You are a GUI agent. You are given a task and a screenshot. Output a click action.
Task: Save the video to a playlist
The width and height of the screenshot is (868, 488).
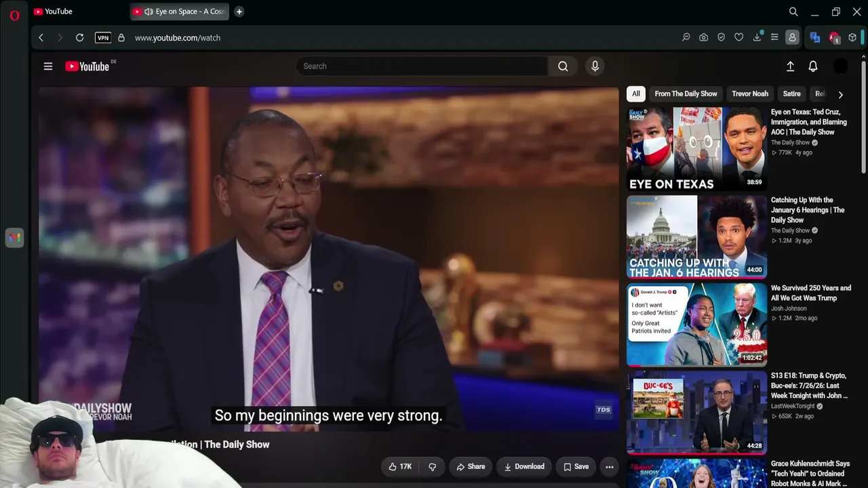pyautogui.click(x=576, y=467)
